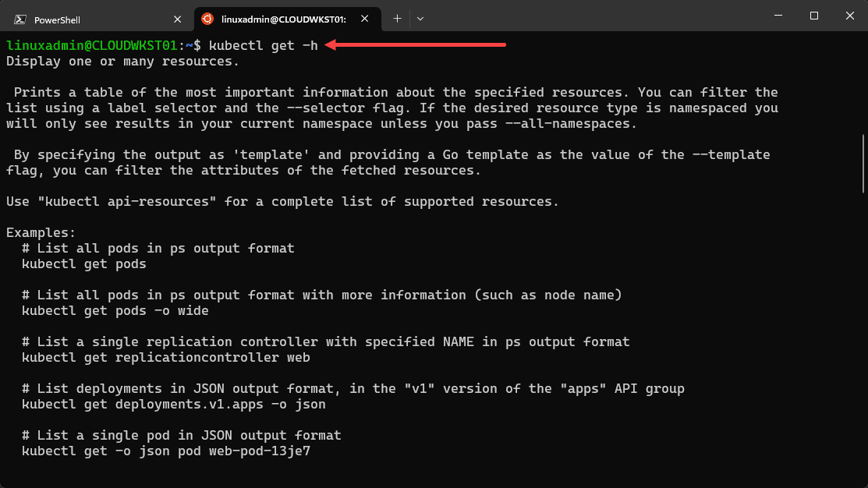Click the 'Examples:' heading in the output
The image size is (868, 488).
41,232
